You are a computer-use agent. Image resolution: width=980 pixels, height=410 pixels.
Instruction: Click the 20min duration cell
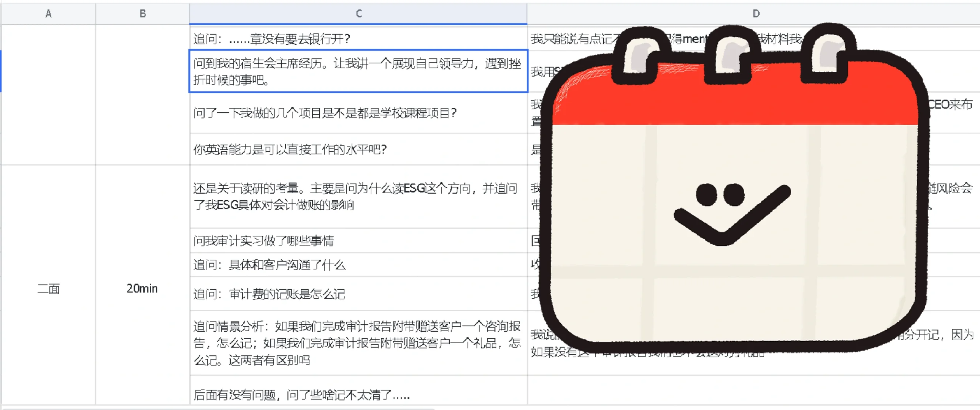(x=142, y=289)
